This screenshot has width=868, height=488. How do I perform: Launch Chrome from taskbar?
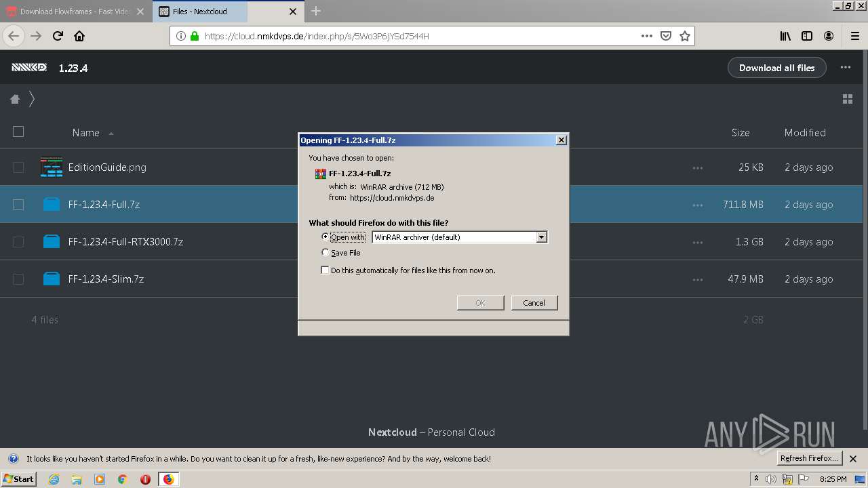point(123,479)
